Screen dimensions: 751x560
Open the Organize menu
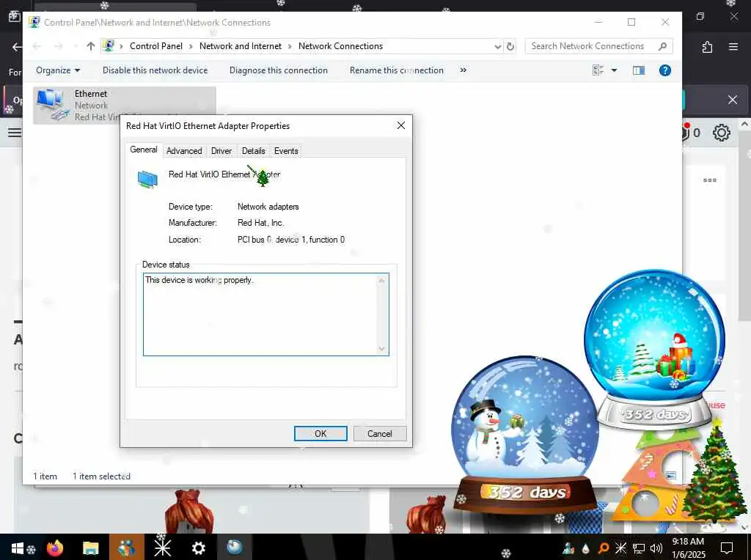click(x=57, y=70)
